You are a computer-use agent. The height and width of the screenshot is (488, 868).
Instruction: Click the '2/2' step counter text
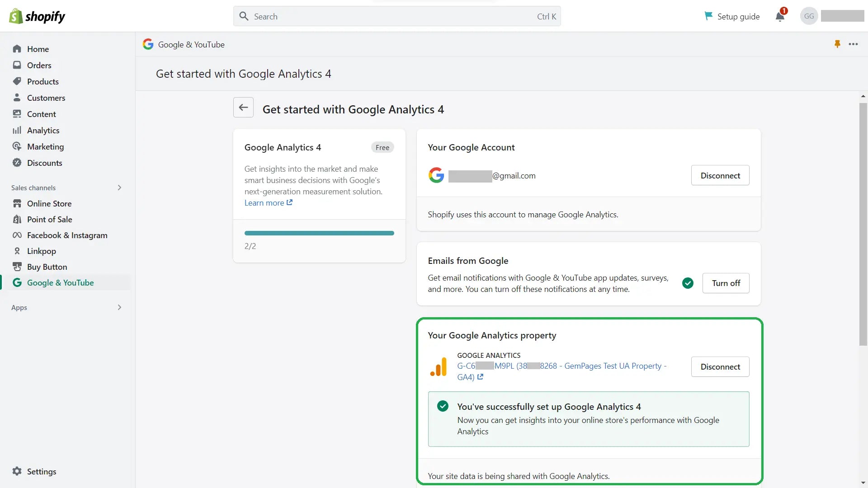[250, 246]
